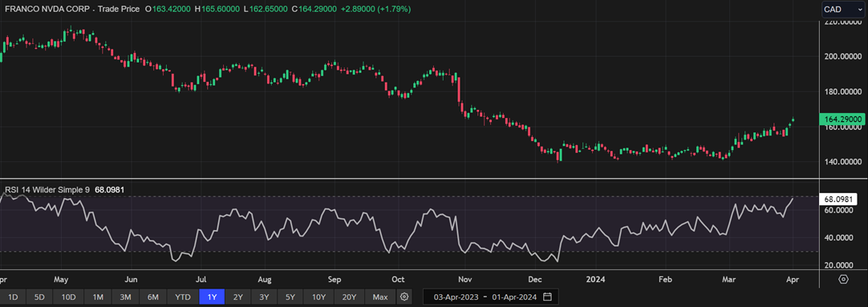Show the Max range
868x307 pixels.
click(380, 297)
